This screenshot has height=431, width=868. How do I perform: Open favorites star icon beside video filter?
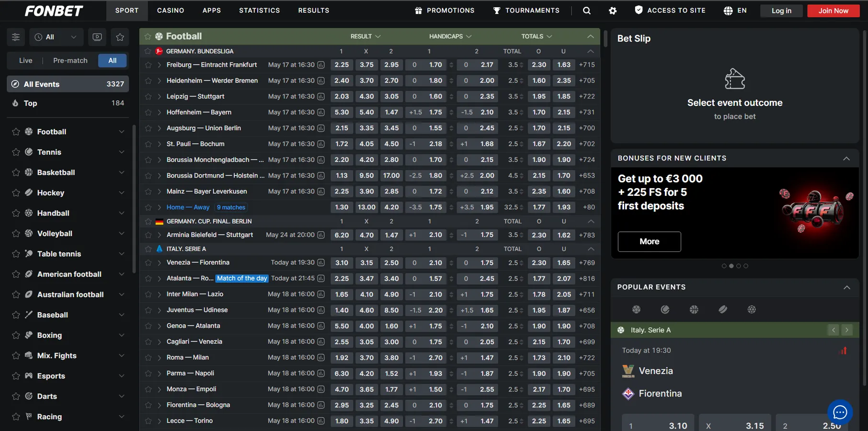[120, 37]
